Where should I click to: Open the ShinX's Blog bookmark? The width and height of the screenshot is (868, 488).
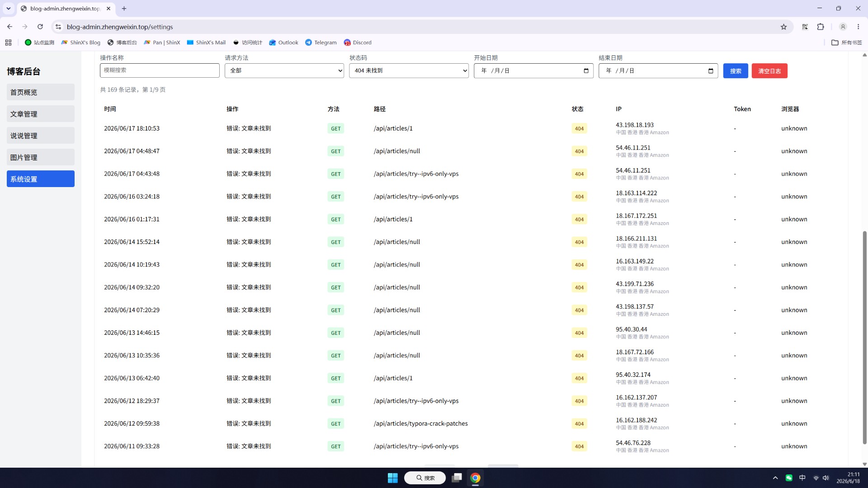click(80, 42)
